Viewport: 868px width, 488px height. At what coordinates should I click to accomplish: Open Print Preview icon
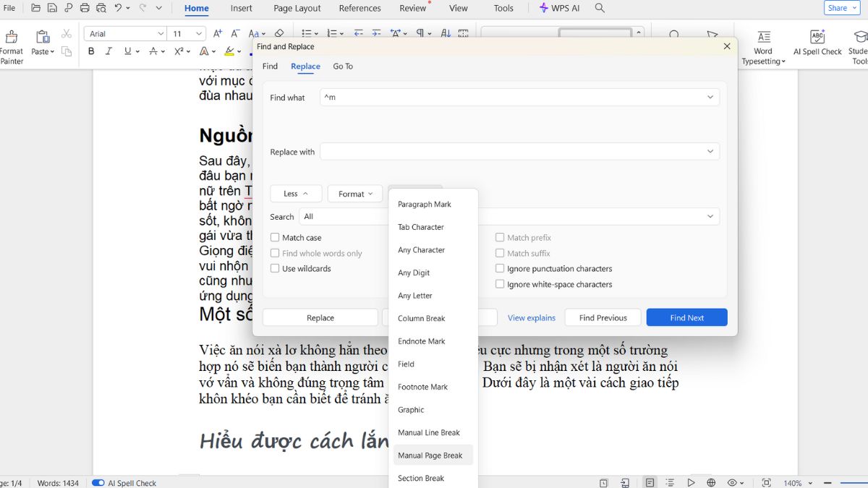coord(101,8)
